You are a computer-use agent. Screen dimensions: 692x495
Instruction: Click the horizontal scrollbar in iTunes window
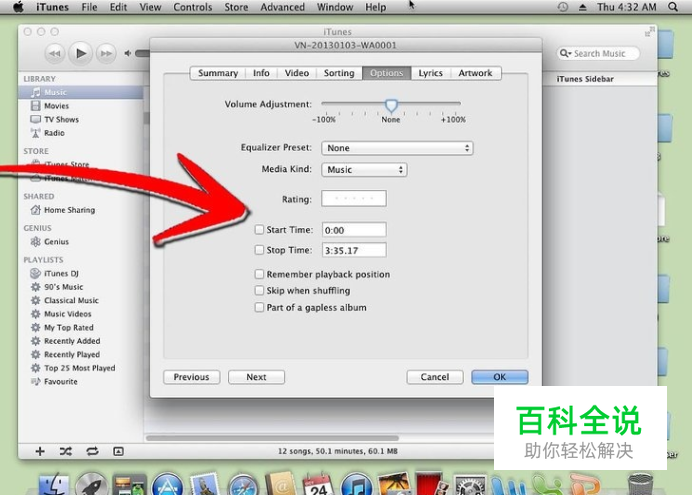click(272, 438)
